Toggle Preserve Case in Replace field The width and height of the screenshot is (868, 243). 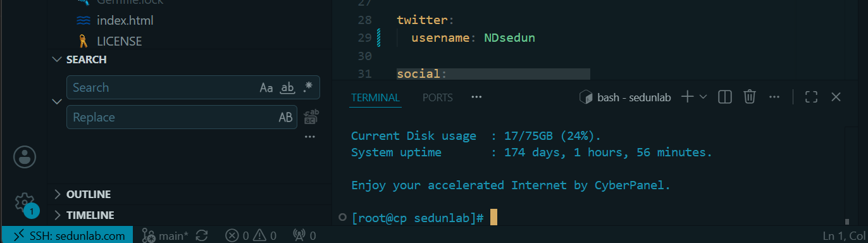285,117
